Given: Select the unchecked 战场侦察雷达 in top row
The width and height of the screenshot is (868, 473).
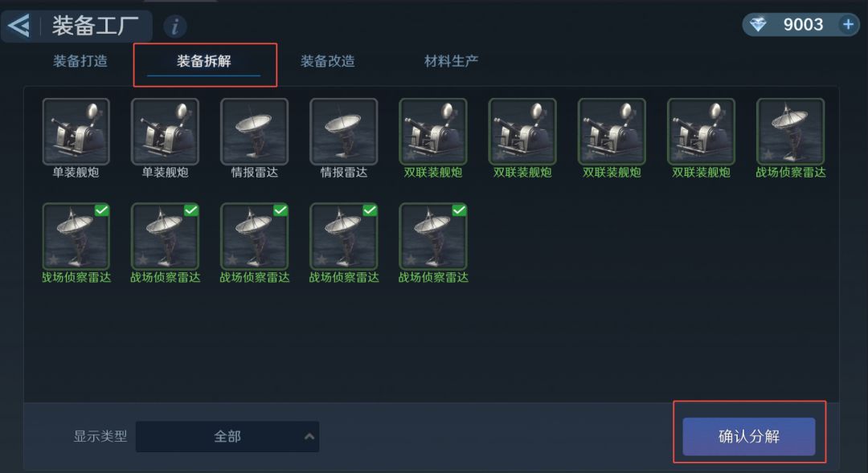Looking at the screenshot, I should (790, 132).
